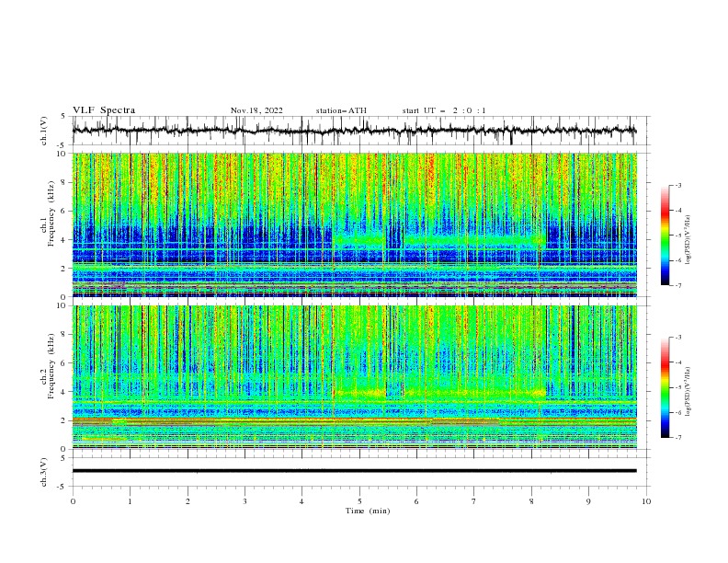Image resolution: width=728 pixels, height=563 pixels.
Task: Click the "Time (min)" axis title
Action: [368, 511]
